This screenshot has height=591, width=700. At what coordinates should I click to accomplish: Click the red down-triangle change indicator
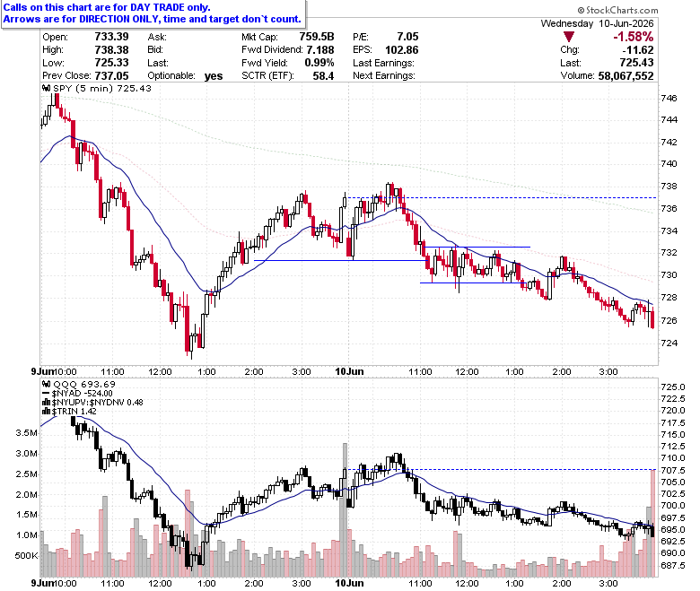coord(569,37)
